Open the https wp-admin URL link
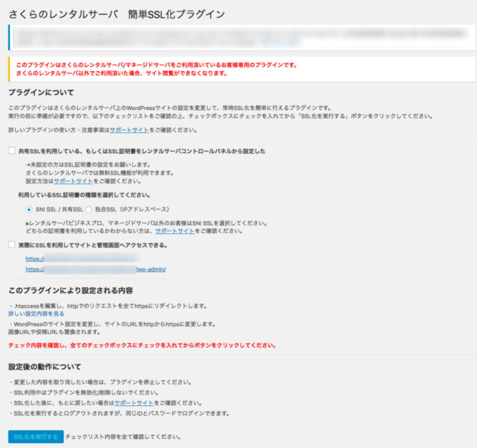 (96, 269)
